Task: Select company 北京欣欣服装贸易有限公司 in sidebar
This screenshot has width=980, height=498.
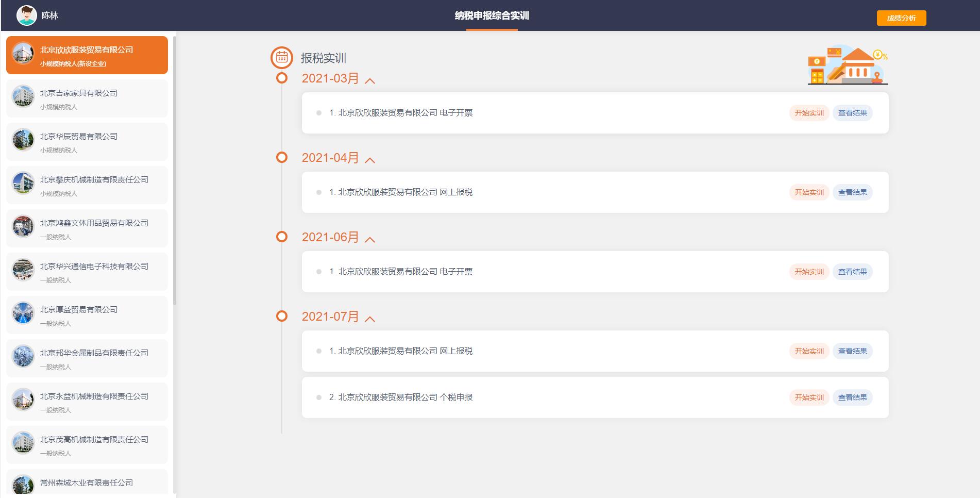Action: [87, 55]
